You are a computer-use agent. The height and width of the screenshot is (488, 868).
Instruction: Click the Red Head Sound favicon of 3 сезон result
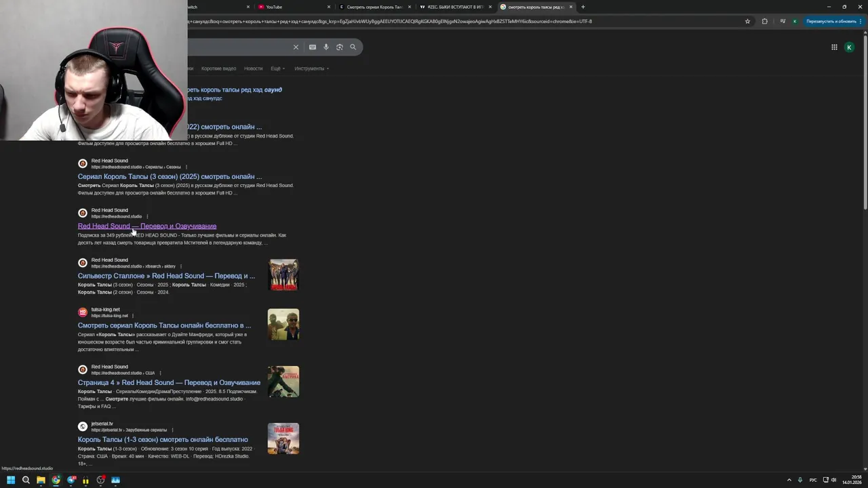pyautogui.click(x=83, y=163)
